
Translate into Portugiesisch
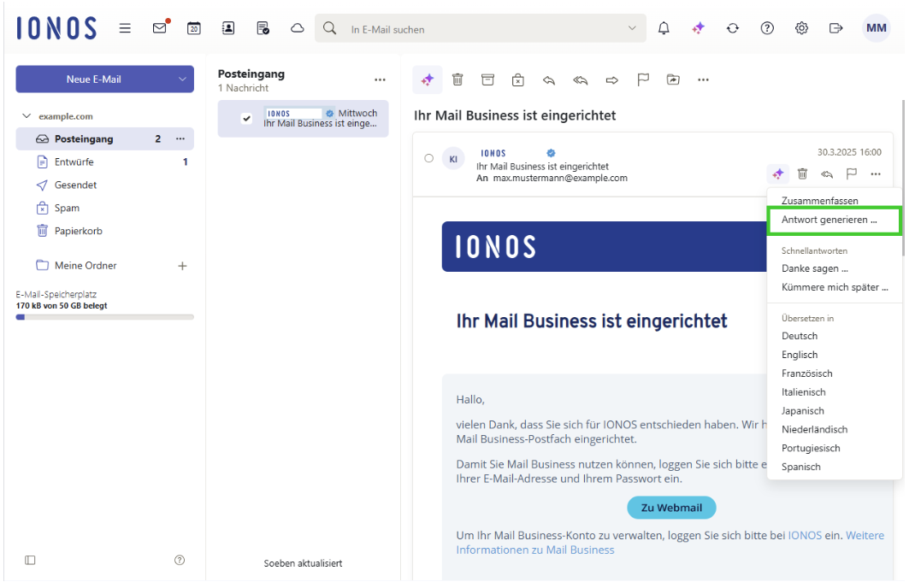(811, 448)
